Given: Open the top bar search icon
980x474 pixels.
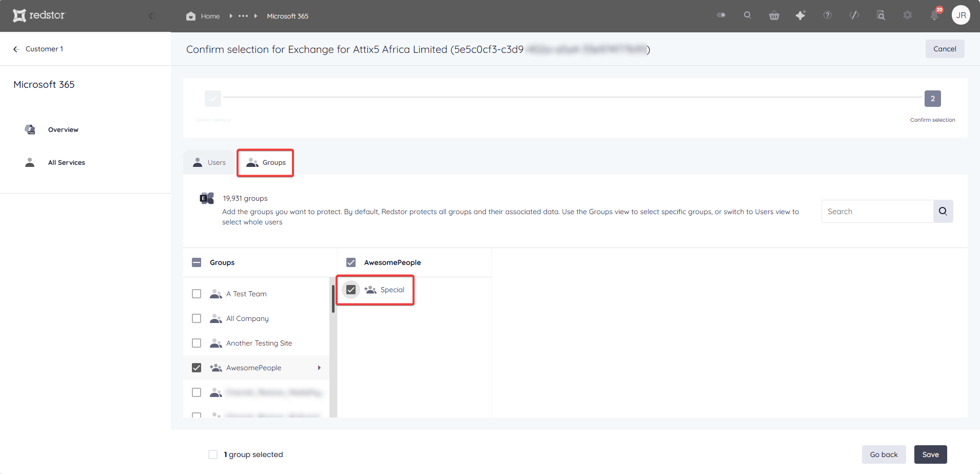Looking at the screenshot, I should tap(748, 15).
